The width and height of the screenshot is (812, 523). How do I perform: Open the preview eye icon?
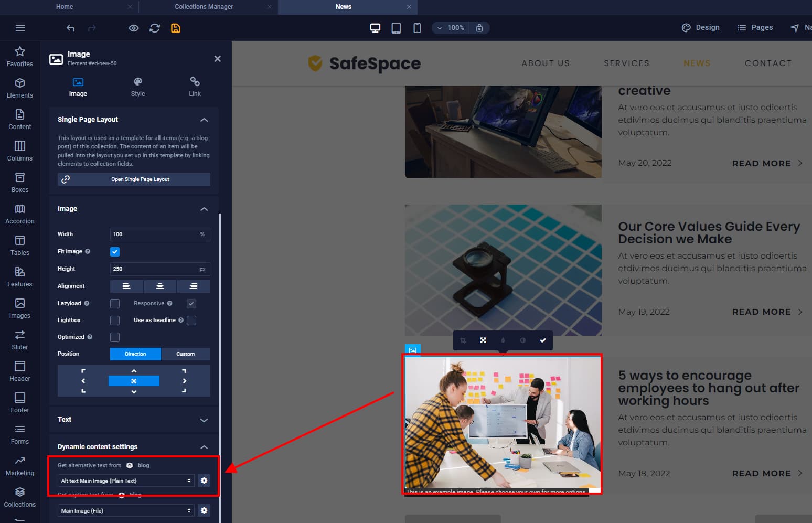click(x=134, y=28)
